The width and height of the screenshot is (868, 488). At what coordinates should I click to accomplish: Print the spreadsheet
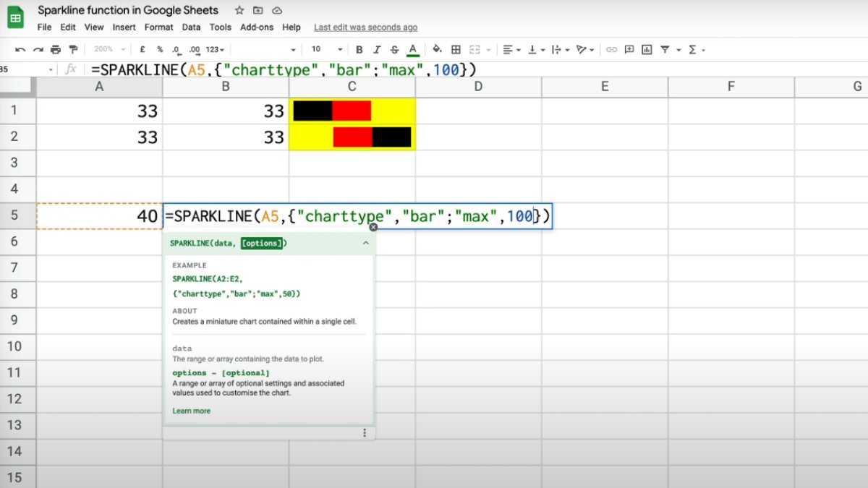(x=56, y=50)
